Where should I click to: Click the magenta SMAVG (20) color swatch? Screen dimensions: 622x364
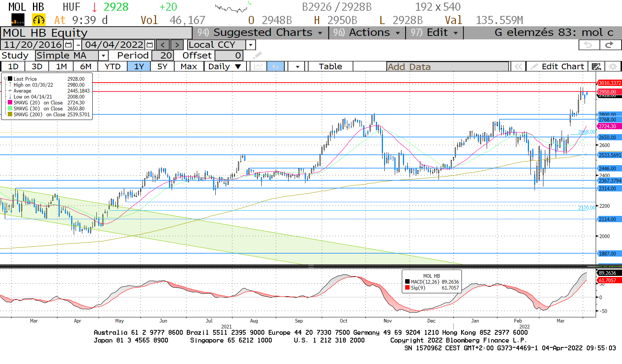(x=10, y=103)
